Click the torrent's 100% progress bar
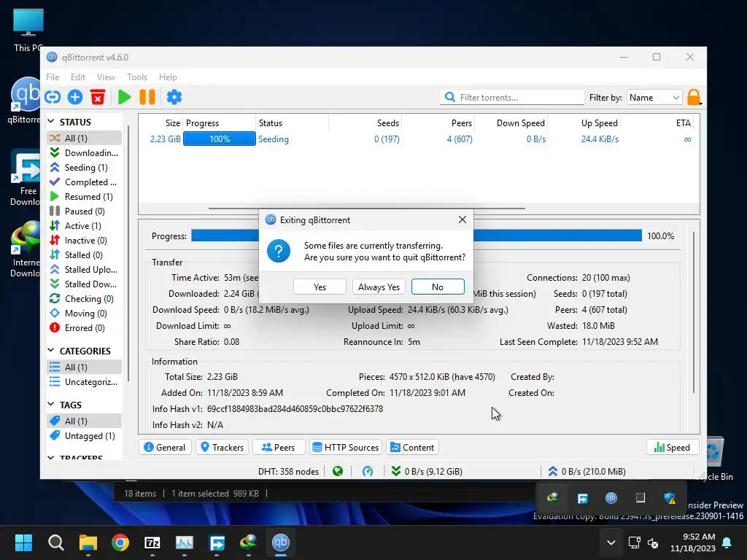Image resolution: width=747 pixels, height=560 pixels. click(220, 139)
